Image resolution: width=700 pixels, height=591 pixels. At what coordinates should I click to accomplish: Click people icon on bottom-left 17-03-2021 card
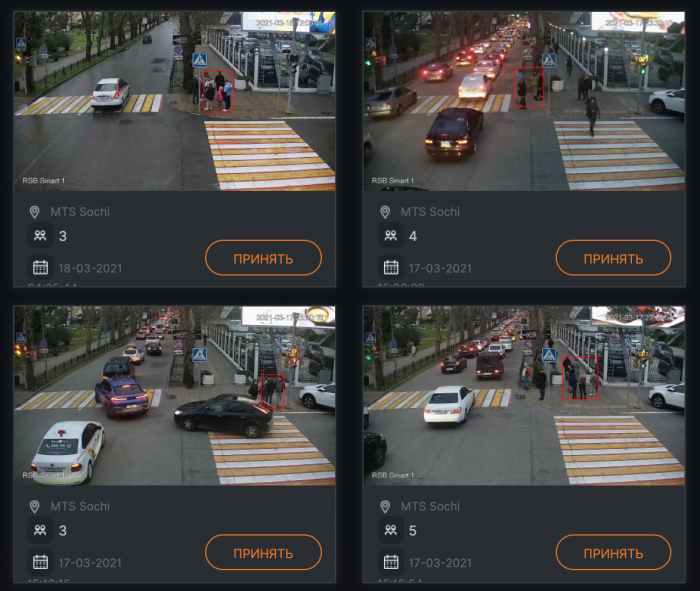[41, 530]
